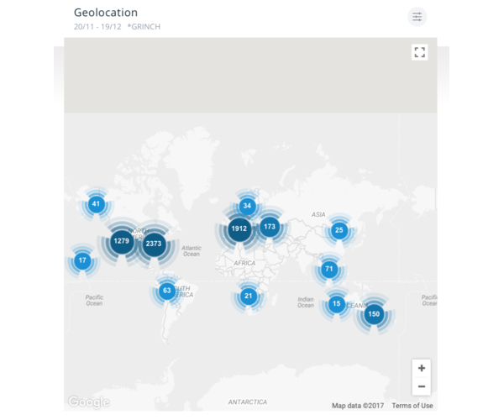This screenshot has width=504, height=420.
Task: Select the 1912 cluster marker
Action: pyautogui.click(x=239, y=228)
